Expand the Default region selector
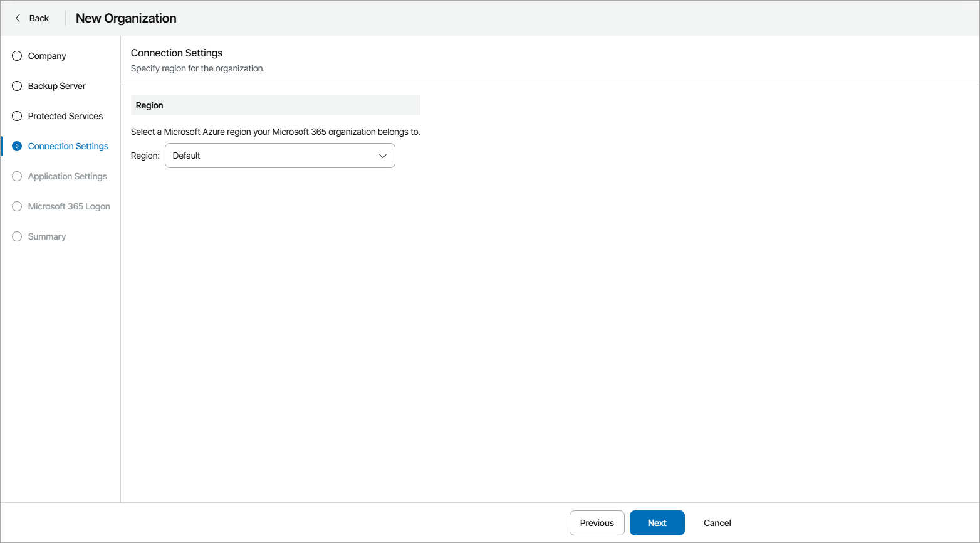 (x=279, y=156)
